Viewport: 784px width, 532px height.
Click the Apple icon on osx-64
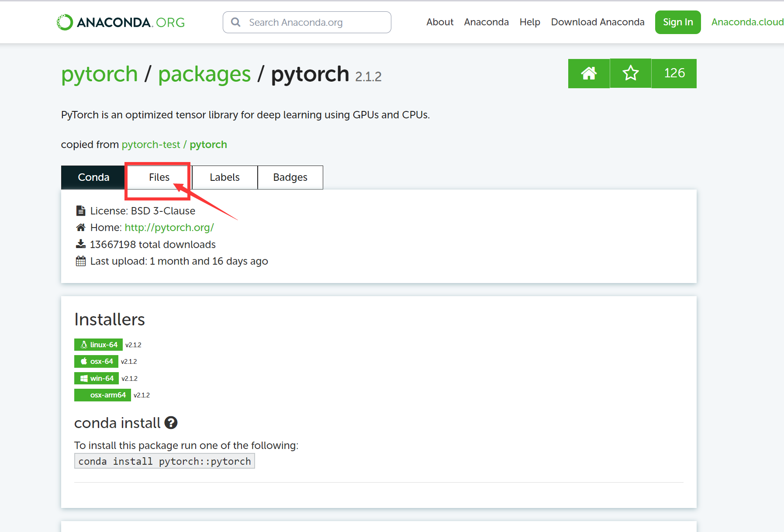point(84,361)
